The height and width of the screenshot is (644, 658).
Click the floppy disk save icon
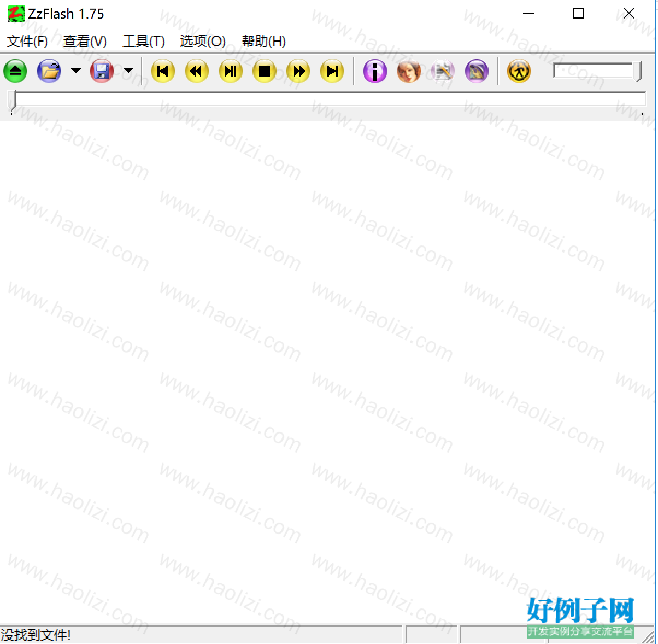(102, 71)
